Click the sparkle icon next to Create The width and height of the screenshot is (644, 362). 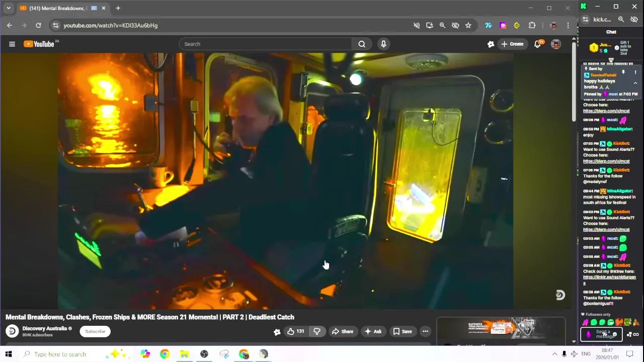491,44
